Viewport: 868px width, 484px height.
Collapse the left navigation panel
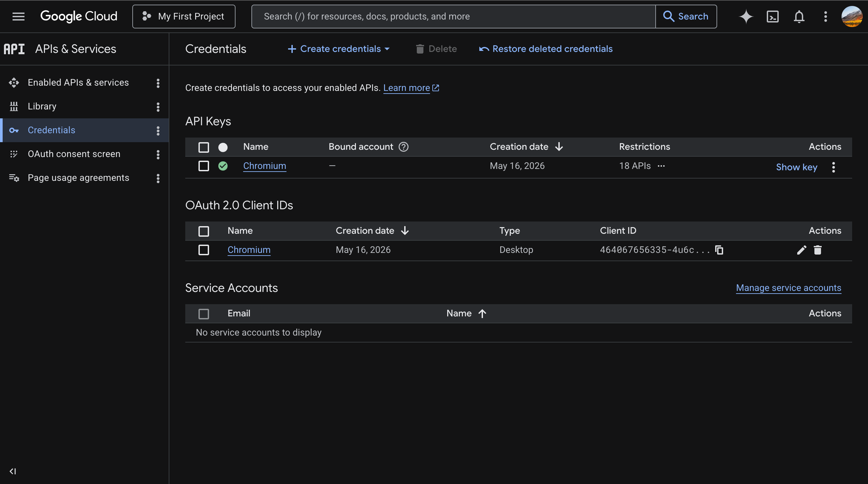tap(13, 471)
